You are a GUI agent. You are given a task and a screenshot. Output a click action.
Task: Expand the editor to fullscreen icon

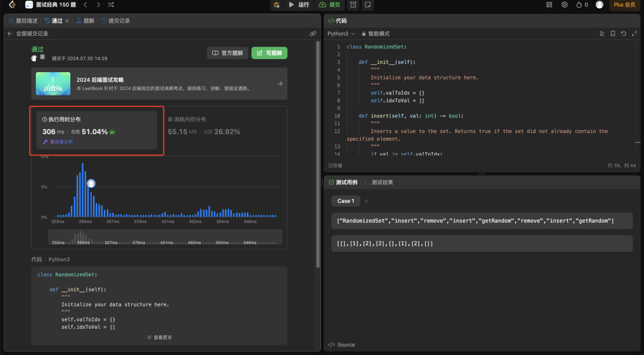pos(634,33)
